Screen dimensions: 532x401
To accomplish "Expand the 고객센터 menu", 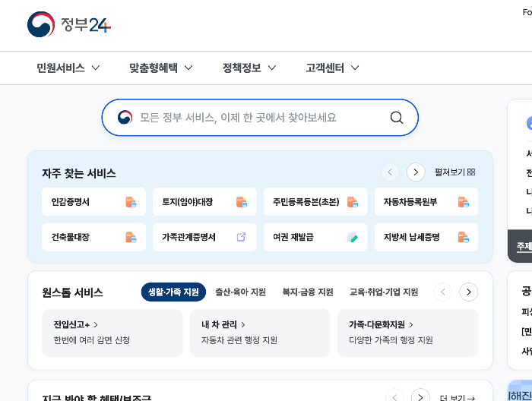I will 333,68.
